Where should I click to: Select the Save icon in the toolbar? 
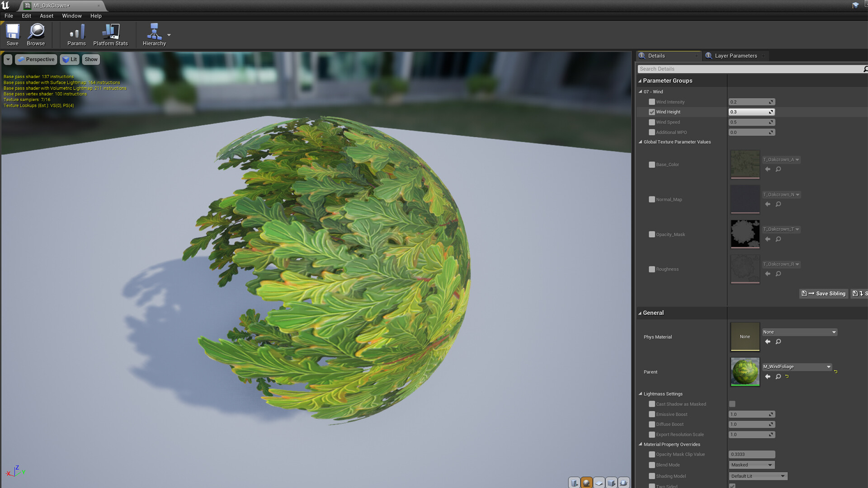[12, 34]
